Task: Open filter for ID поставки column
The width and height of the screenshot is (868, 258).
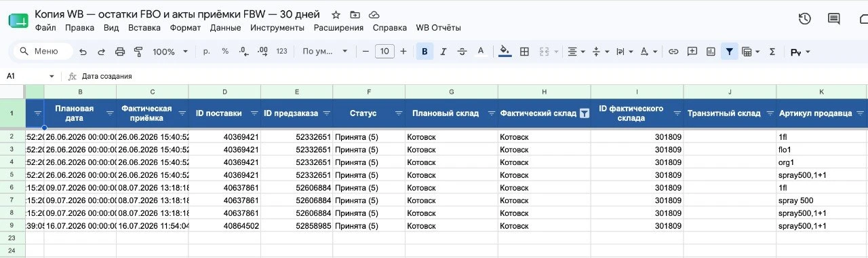Action: (254, 113)
